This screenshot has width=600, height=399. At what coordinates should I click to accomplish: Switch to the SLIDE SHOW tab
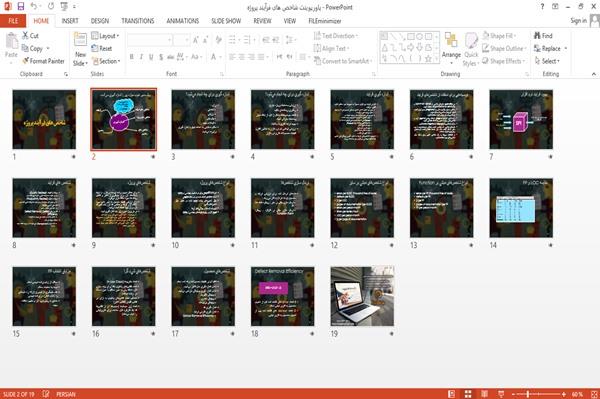tap(226, 21)
